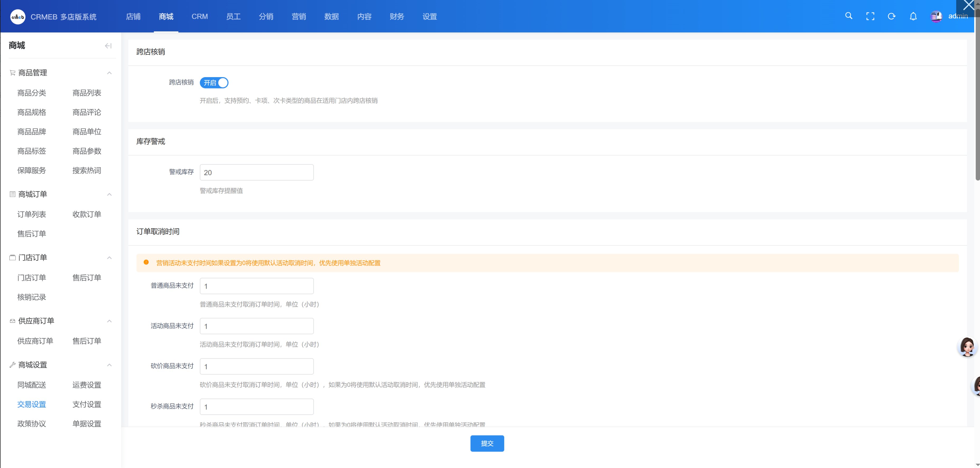Click the CRMEB logo icon

pos(17,17)
